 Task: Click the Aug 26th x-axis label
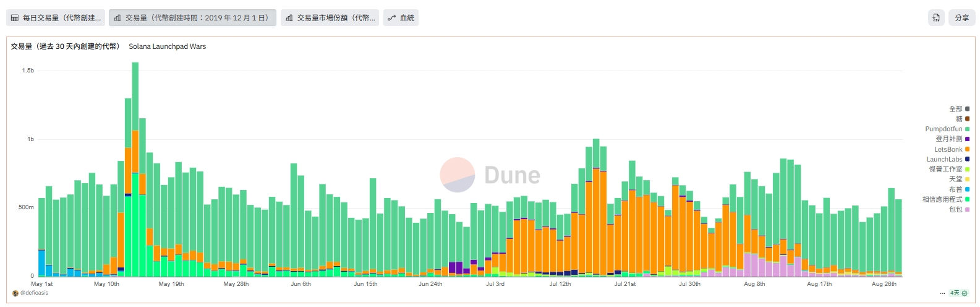point(884,284)
